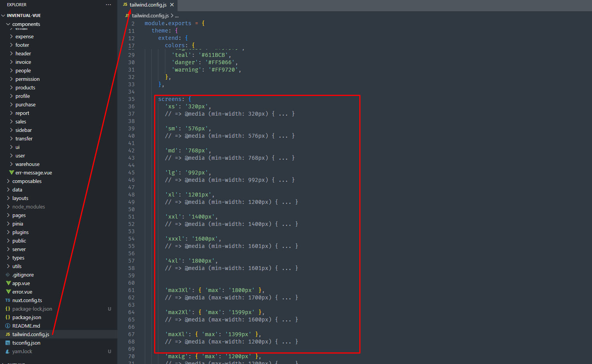Click the EXPLORER panel title
This screenshot has width=592, height=364.
click(x=17, y=5)
